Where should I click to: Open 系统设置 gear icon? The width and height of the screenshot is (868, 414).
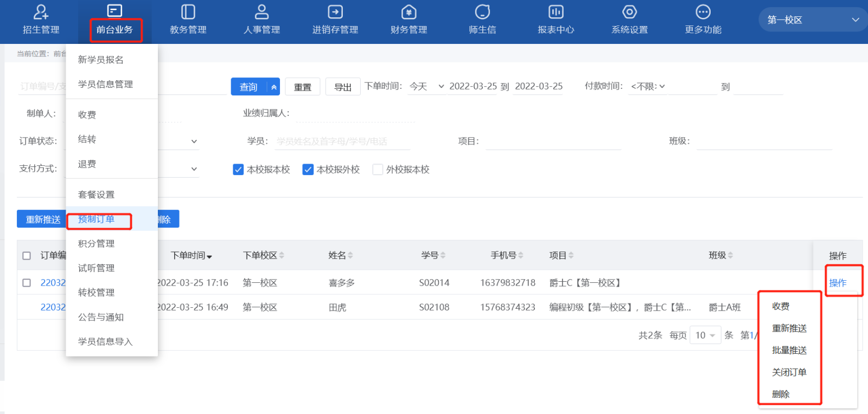(x=629, y=12)
